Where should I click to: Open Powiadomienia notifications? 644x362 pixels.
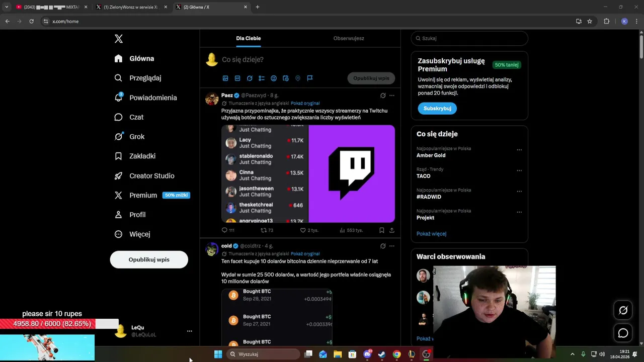click(145, 98)
